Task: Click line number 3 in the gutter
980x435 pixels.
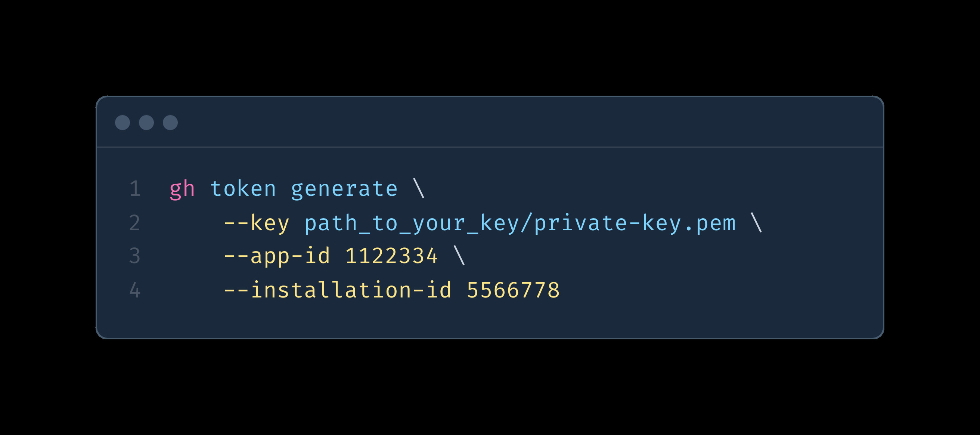Action: pos(135,256)
